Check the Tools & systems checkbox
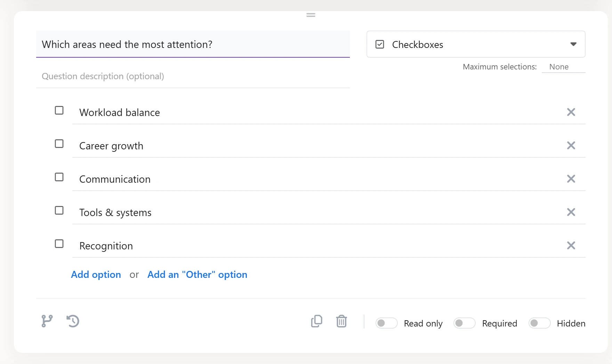The height and width of the screenshot is (364, 612). [59, 210]
